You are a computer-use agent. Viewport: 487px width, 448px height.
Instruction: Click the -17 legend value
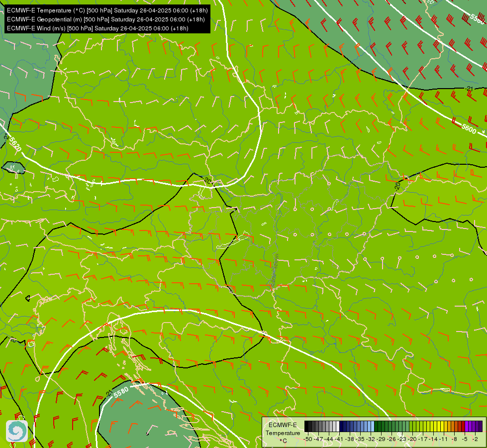point(423,440)
